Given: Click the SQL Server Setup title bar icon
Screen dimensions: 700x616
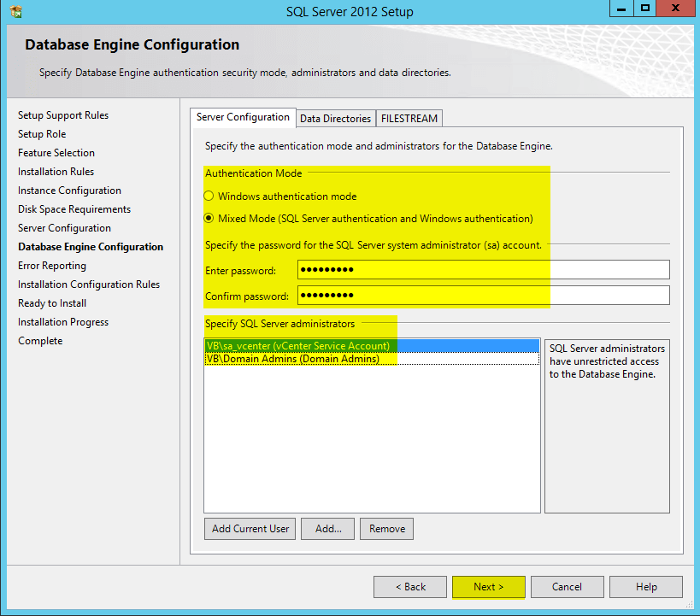Looking at the screenshot, I should pos(15,11).
